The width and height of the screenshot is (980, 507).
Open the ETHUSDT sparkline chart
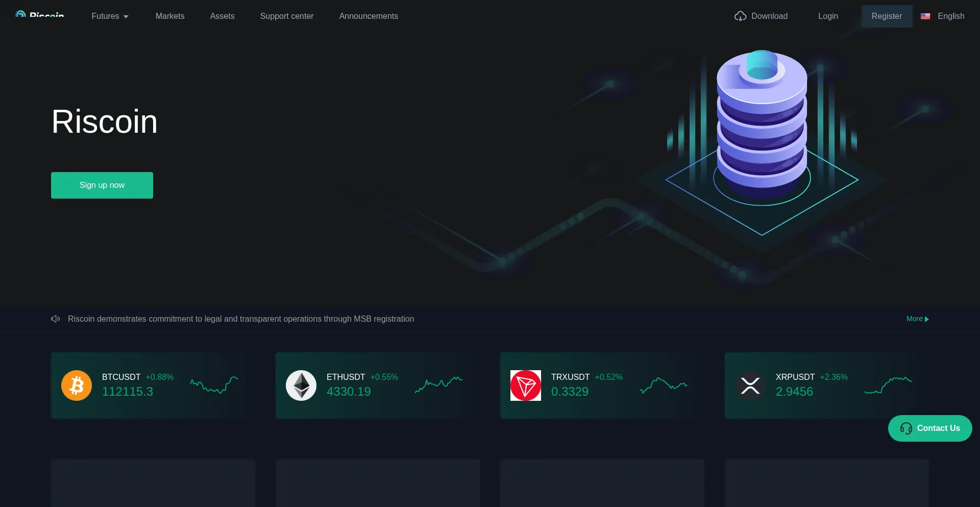pos(439,385)
